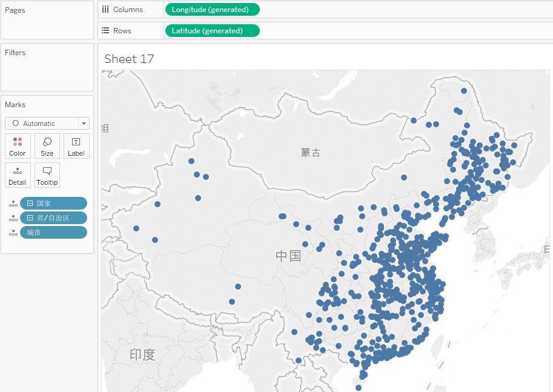Image resolution: width=553 pixels, height=392 pixels.
Task: Click the detail dots beside 省/自治区 pill
Action: [13, 218]
